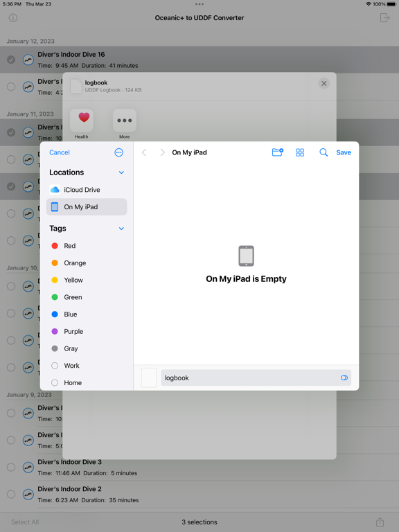Viewport: 399px width, 532px height.
Task: Tap dive icon of Indoor Dive 3
Action: point(28,467)
